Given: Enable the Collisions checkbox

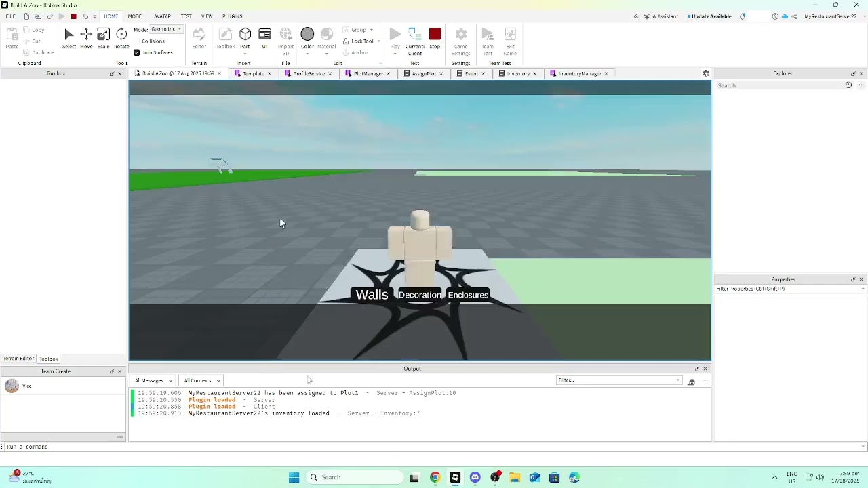Looking at the screenshot, I should click(x=137, y=41).
